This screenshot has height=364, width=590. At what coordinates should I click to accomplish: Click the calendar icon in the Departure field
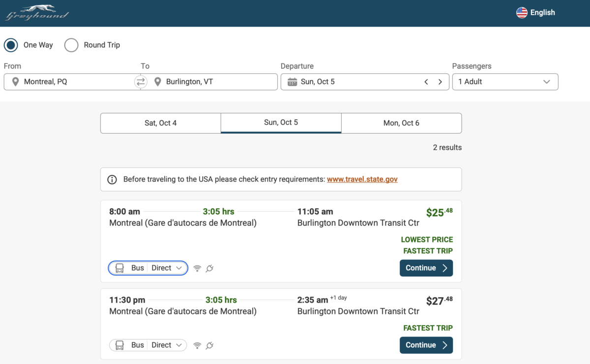pos(292,82)
